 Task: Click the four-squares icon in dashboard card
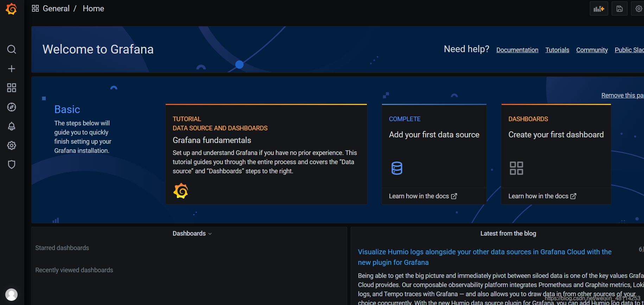point(516,168)
